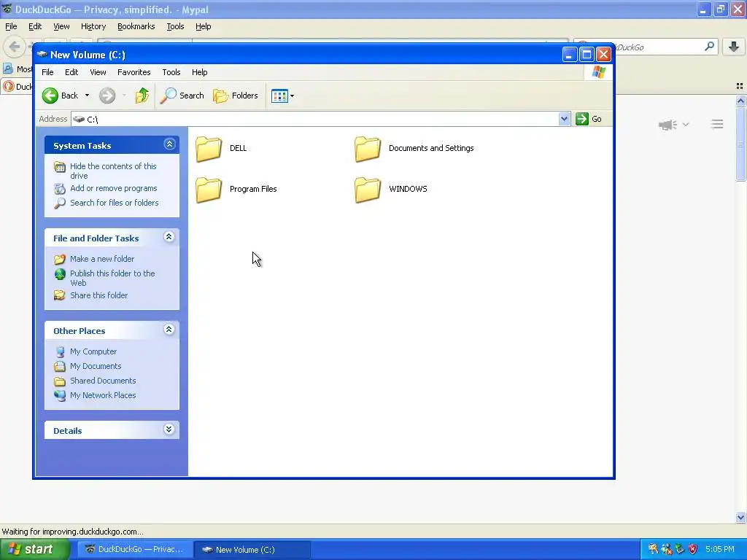Click the Up one level folder icon

point(142,96)
